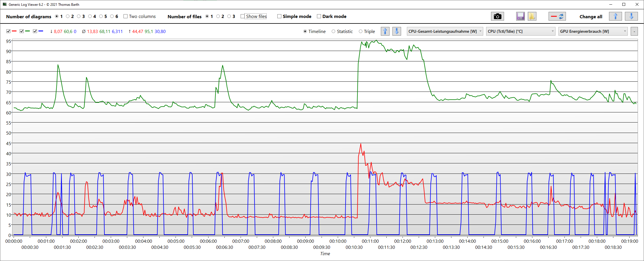Click the red line swap colors icon
This screenshot has height=261, width=644.
(557, 16)
